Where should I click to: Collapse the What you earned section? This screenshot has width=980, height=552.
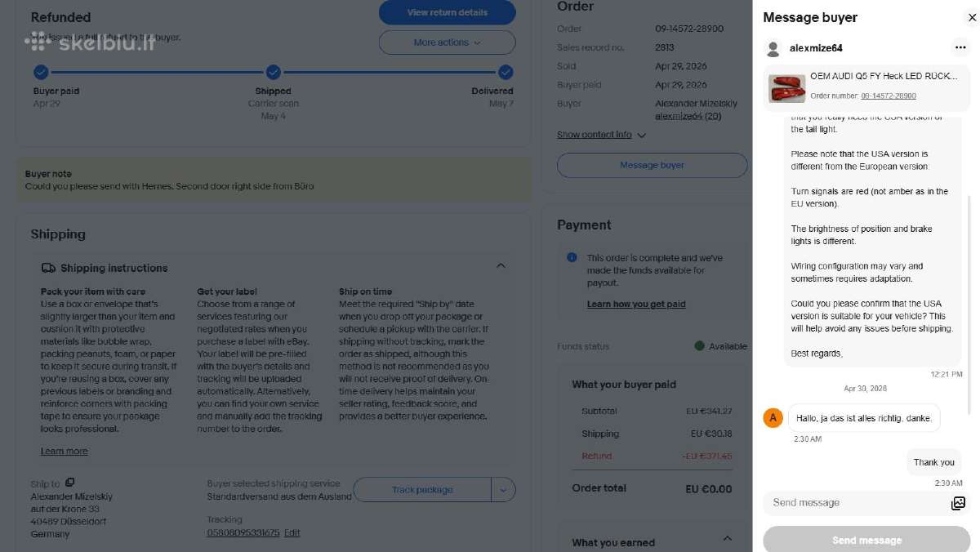pyautogui.click(x=727, y=539)
